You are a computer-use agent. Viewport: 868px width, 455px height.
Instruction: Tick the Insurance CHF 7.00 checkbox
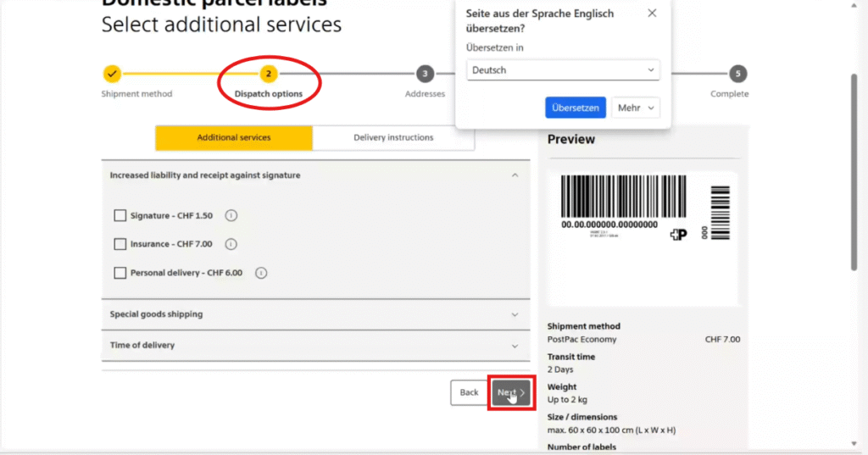point(120,244)
